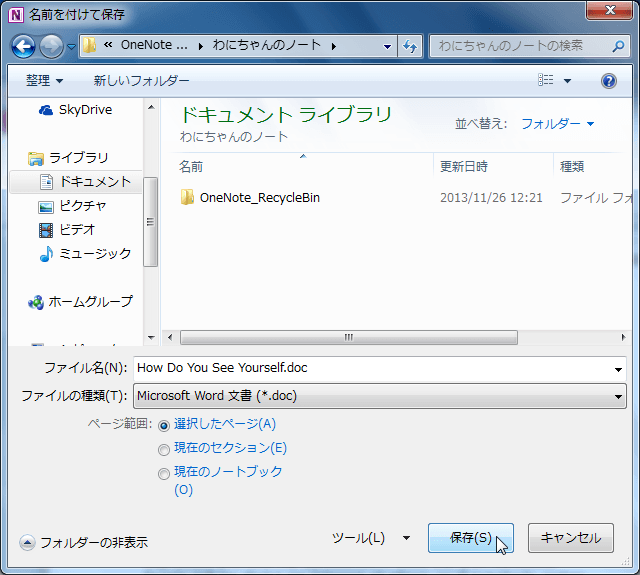
Task: Click the date 2013/11/26 12:21 cell
Action: tap(491, 198)
